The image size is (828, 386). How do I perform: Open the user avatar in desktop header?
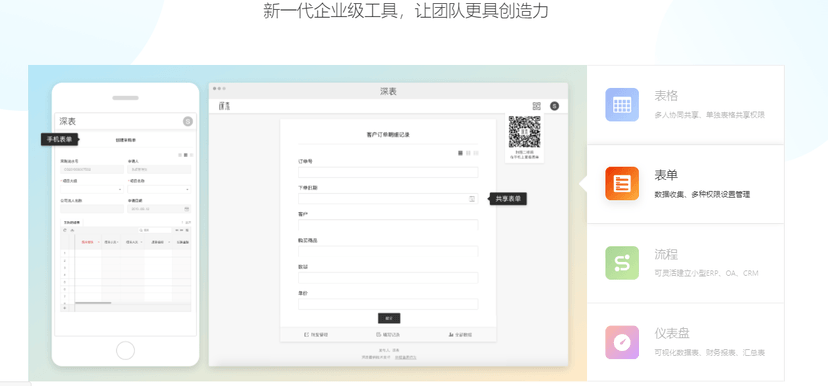click(x=554, y=106)
